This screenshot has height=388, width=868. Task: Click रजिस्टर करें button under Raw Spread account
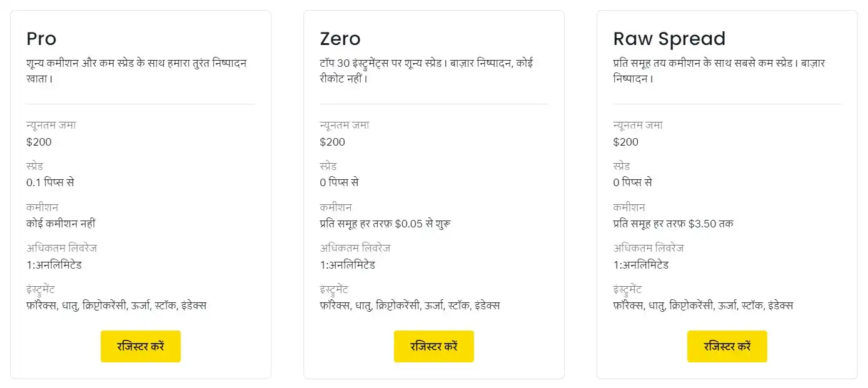[727, 346]
